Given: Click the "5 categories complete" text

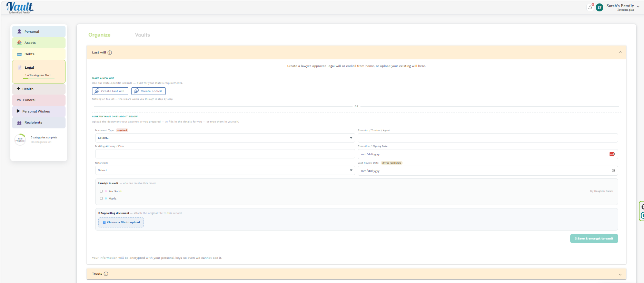Looking at the screenshot, I should [44, 137].
